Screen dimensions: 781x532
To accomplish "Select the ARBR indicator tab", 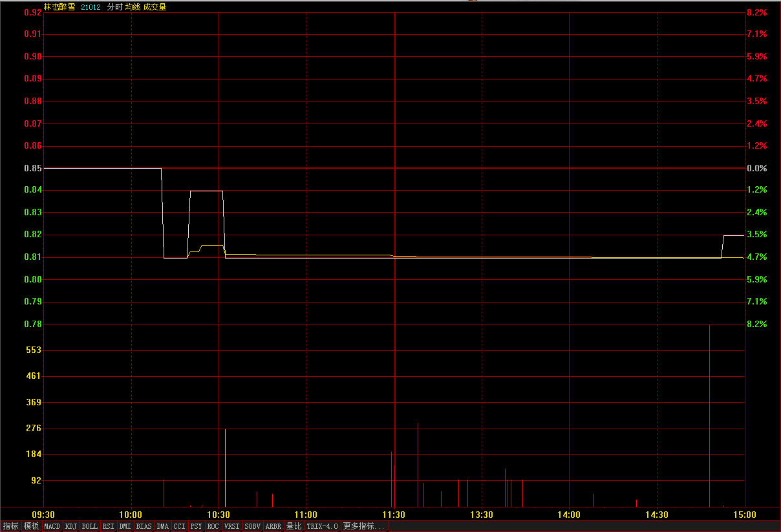I will pyautogui.click(x=273, y=526).
